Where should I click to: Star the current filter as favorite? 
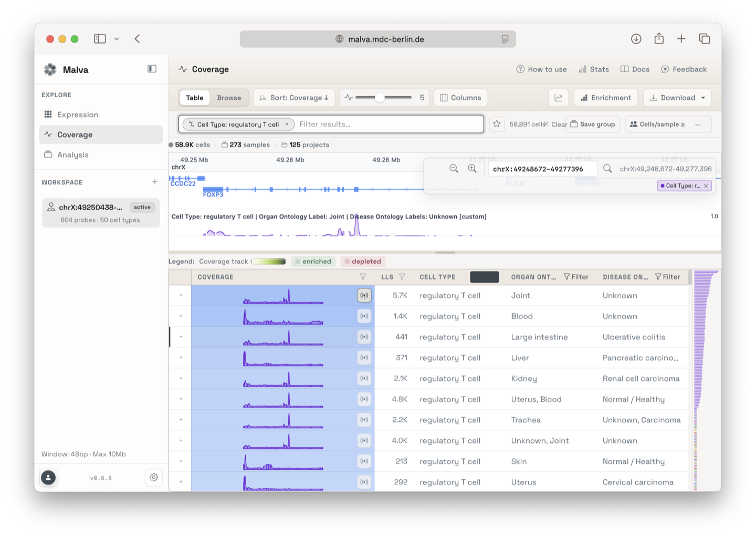point(497,124)
